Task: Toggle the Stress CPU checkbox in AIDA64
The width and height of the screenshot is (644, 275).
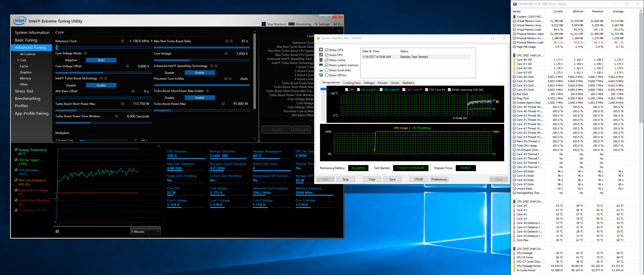Action: pos(327,50)
